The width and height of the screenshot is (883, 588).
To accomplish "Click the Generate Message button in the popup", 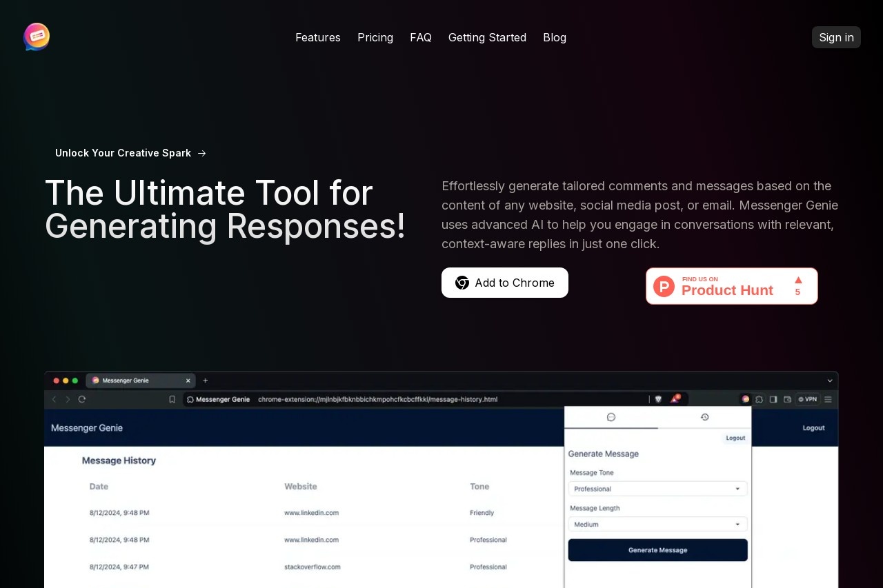I will tap(657, 550).
